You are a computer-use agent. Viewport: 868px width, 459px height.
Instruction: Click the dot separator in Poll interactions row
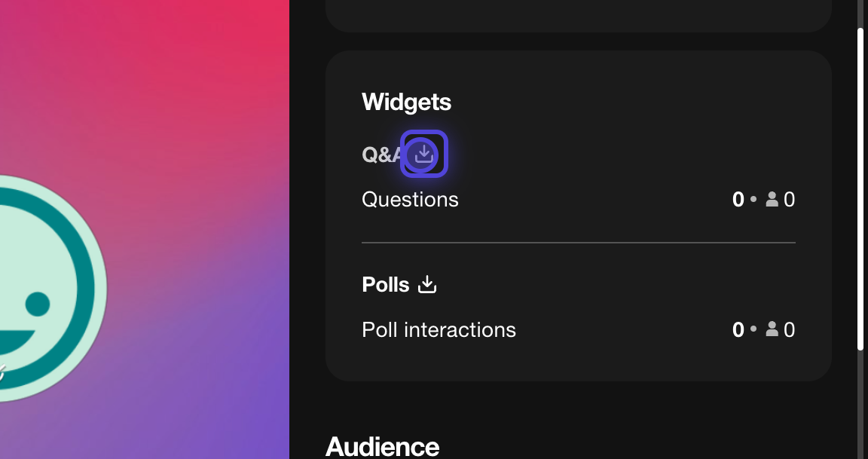pos(753,329)
